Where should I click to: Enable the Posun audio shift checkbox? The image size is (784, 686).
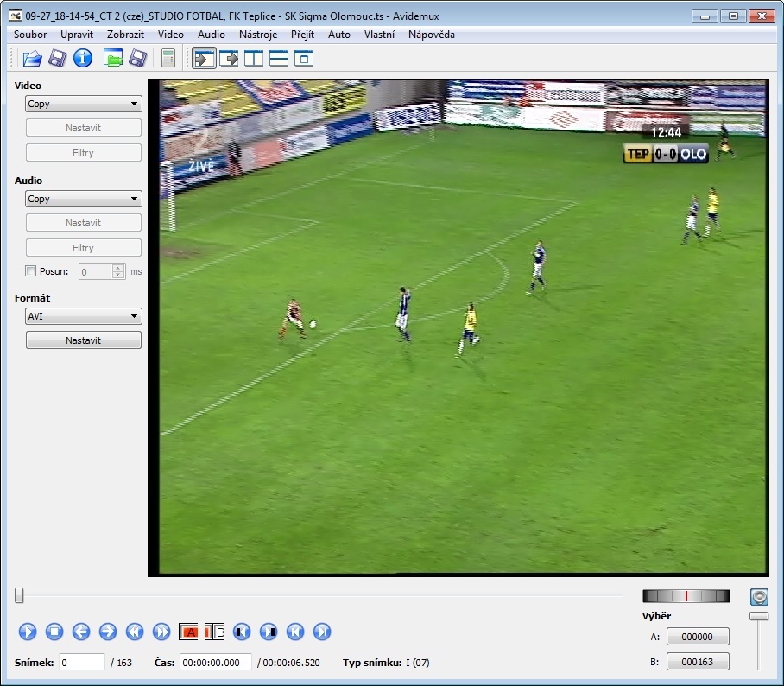coord(31,271)
